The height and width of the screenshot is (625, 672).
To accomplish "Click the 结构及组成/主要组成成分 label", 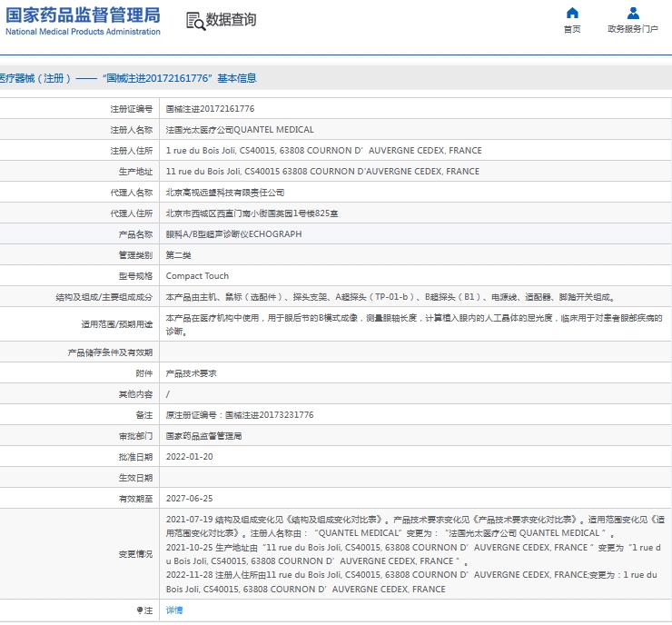I will click(x=104, y=297).
